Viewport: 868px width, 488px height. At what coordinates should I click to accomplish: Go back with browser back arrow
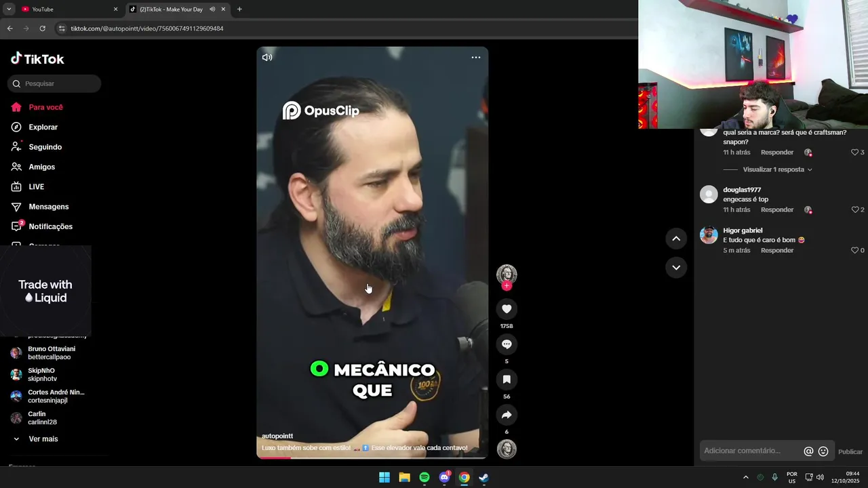[9, 28]
